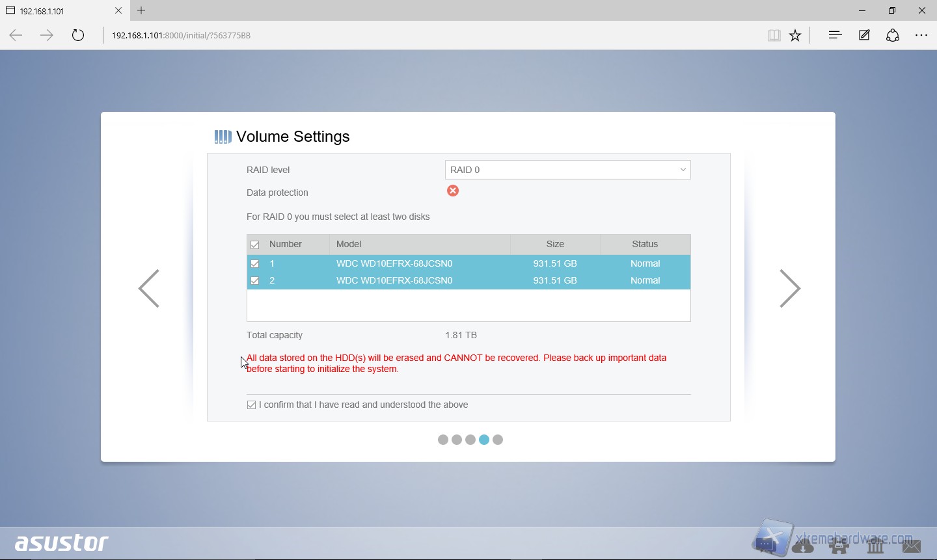Click the Size column header

click(555, 245)
